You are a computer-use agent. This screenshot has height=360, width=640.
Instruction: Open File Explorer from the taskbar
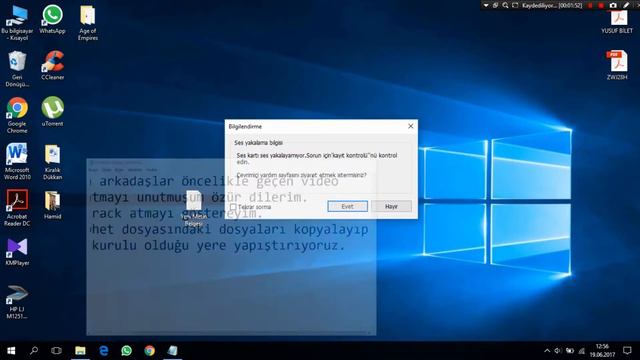pyautogui.click(x=80, y=351)
